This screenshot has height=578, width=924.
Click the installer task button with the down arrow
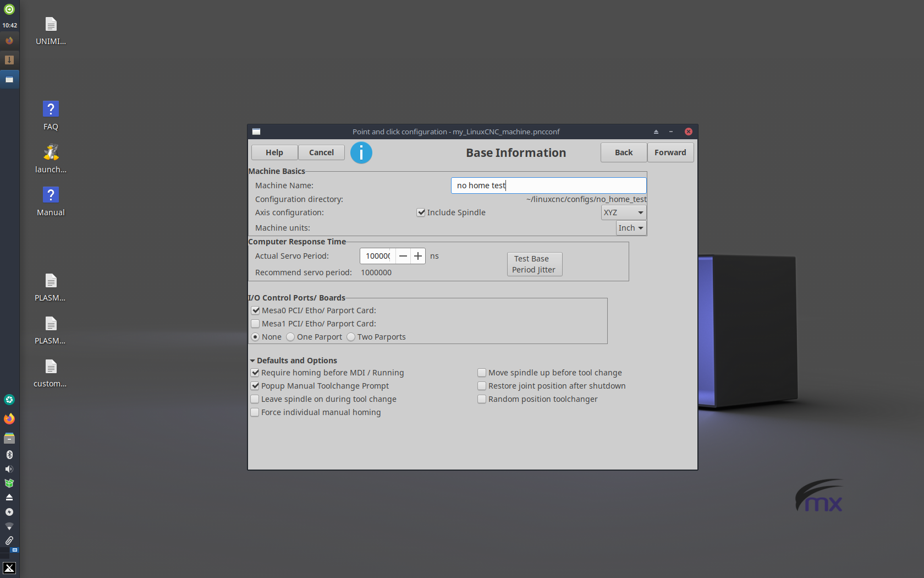[9, 60]
